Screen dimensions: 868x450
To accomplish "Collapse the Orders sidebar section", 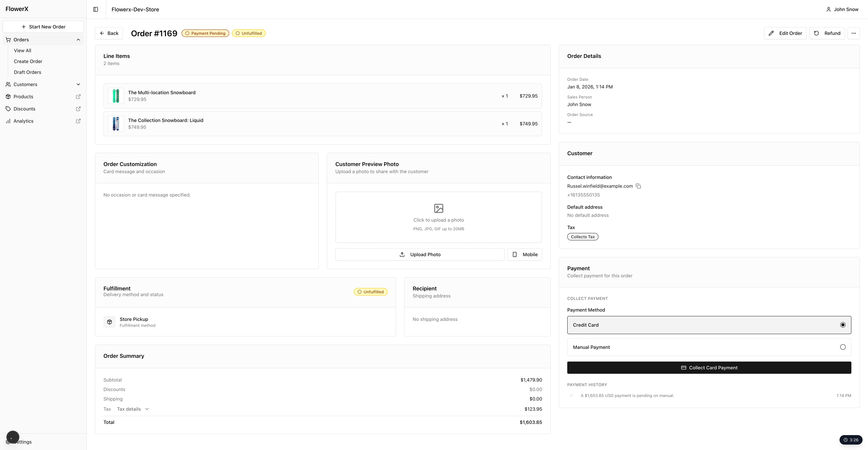I will pyautogui.click(x=78, y=40).
